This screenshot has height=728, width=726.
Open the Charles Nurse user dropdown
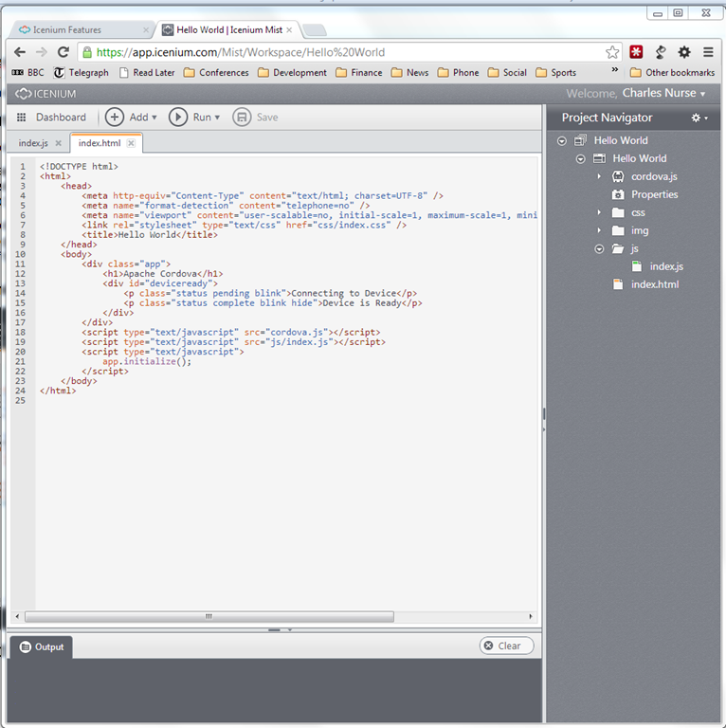tap(703, 94)
